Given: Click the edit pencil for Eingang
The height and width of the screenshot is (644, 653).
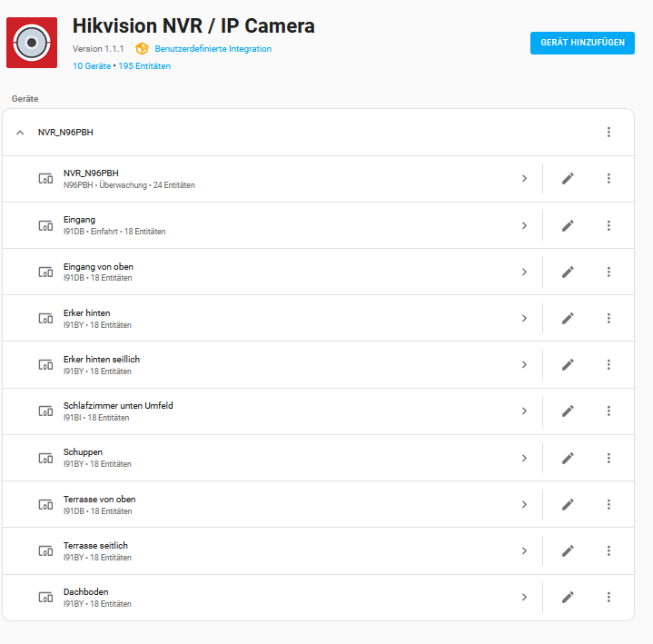Looking at the screenshot, I should pos(568,225).
